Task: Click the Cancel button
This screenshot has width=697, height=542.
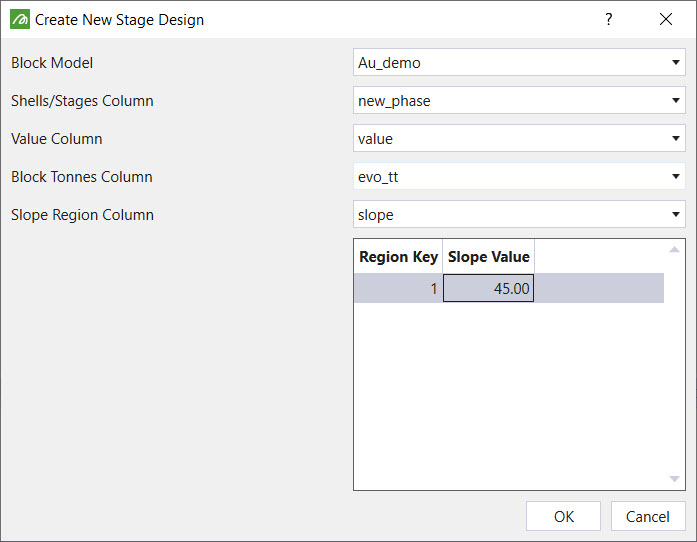Action: click(647, 516)
